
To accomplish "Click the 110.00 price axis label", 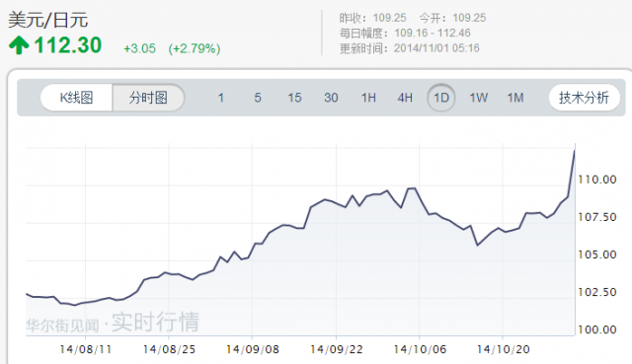I will tap(596, 180).
